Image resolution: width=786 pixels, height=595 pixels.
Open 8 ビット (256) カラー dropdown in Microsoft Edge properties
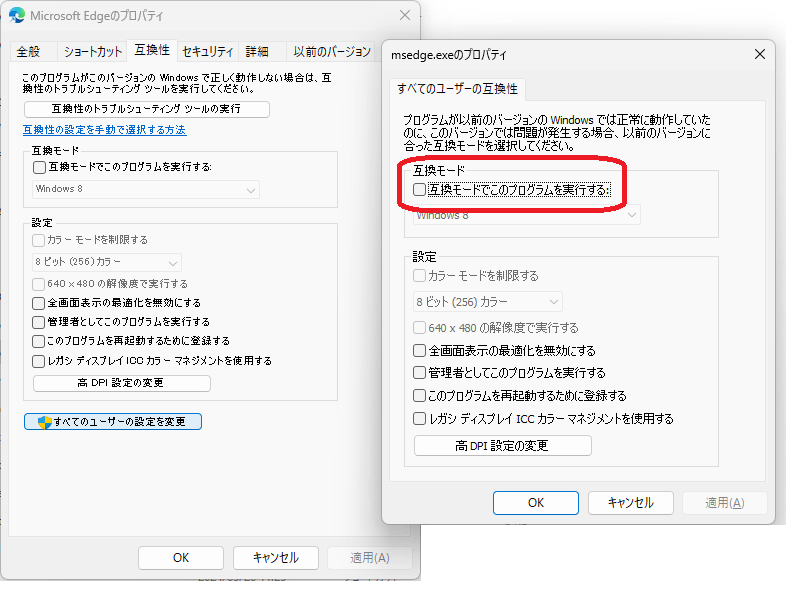[x=107, y=262]
